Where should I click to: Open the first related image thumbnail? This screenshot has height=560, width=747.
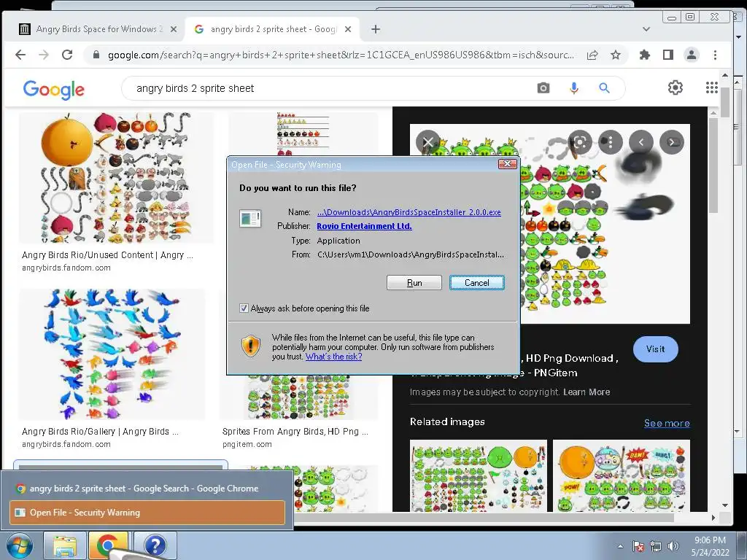tap(479, 475)
